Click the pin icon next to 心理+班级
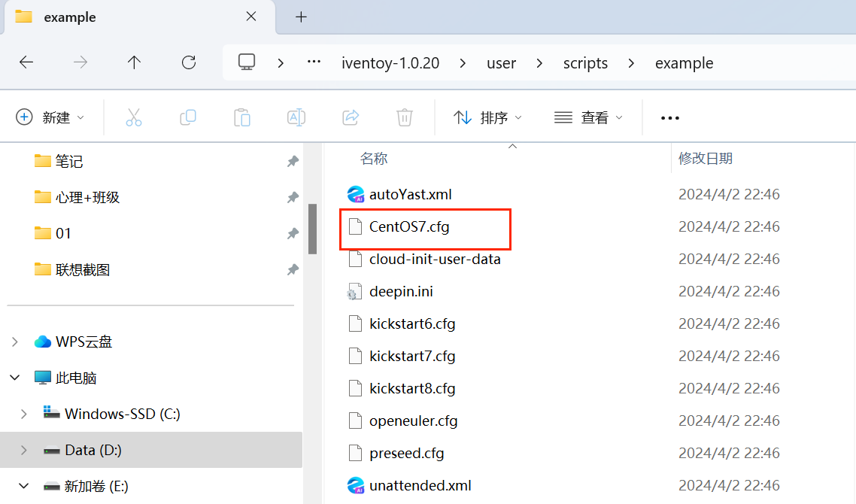 [x=293, y=197]
